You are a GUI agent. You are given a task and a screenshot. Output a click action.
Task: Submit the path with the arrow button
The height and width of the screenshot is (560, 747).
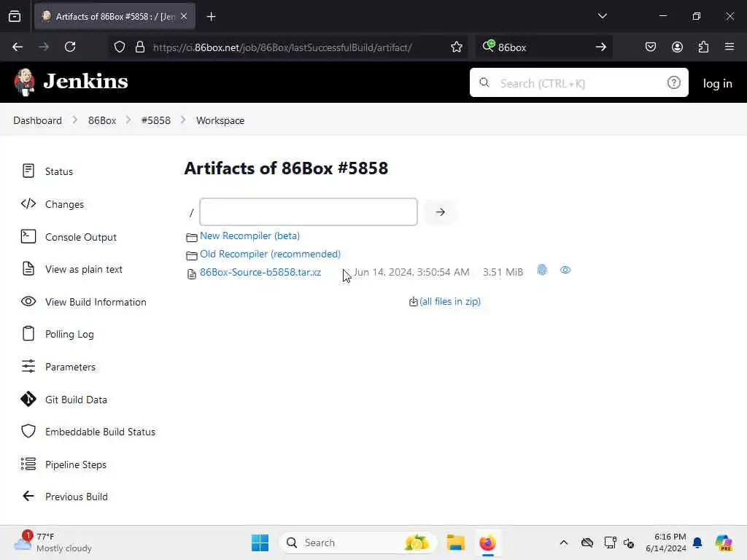(x=440, y=212)
